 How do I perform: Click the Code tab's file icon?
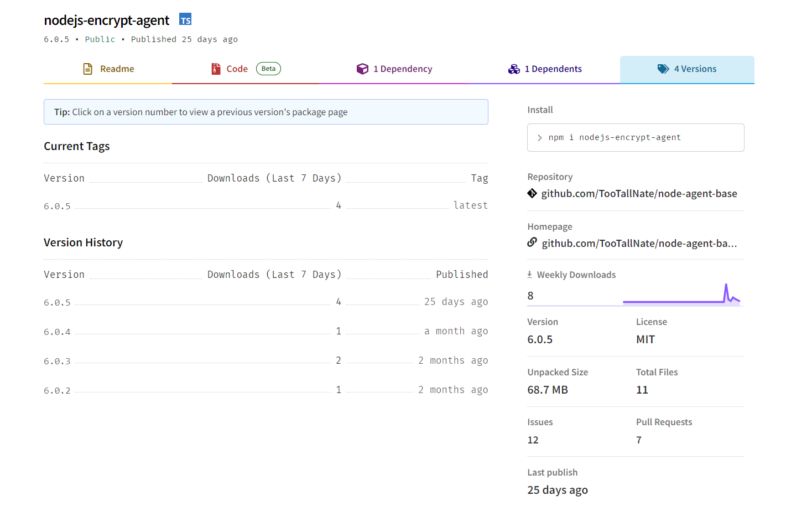click(x=216, y=69)
